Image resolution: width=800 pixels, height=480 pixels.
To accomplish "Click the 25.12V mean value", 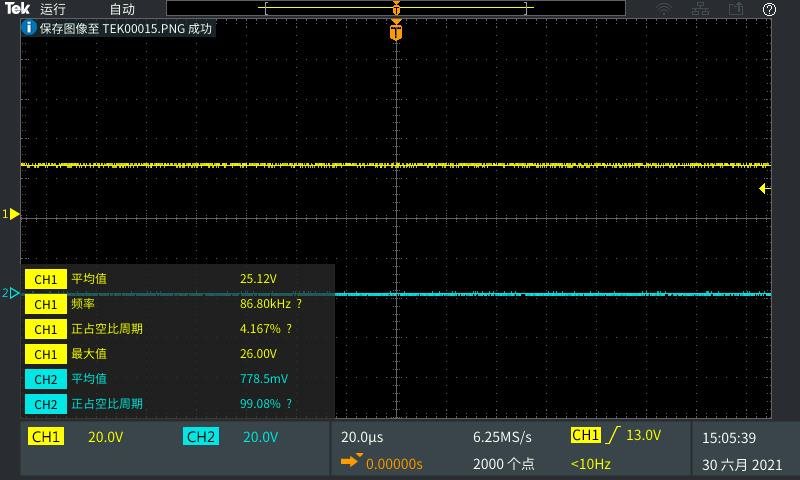I will [x=258, y=279].
